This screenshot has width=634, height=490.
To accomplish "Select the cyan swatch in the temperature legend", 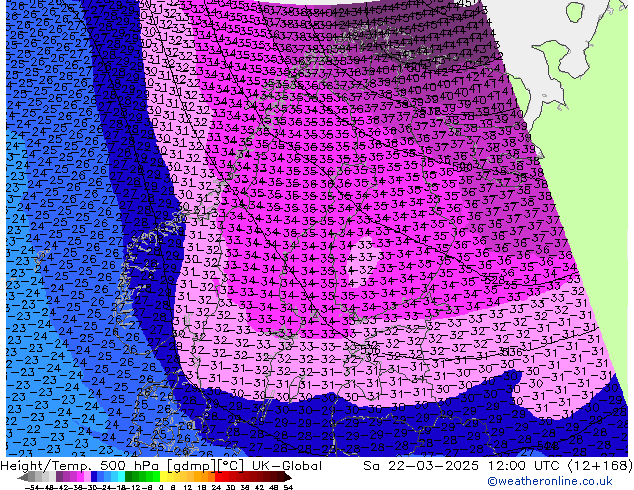I will (121, 477).
